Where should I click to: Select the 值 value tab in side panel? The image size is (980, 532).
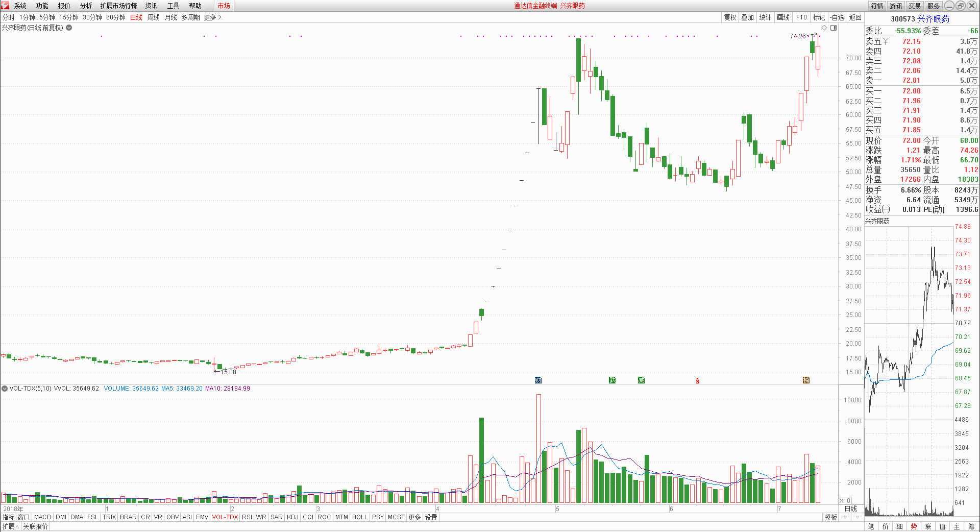pos(942,526)
